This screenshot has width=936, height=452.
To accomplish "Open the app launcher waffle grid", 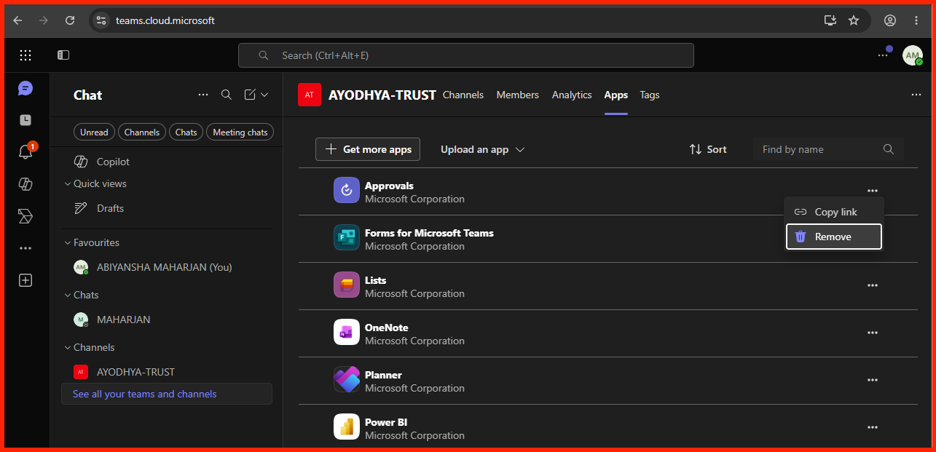I will tap(25, 56).
